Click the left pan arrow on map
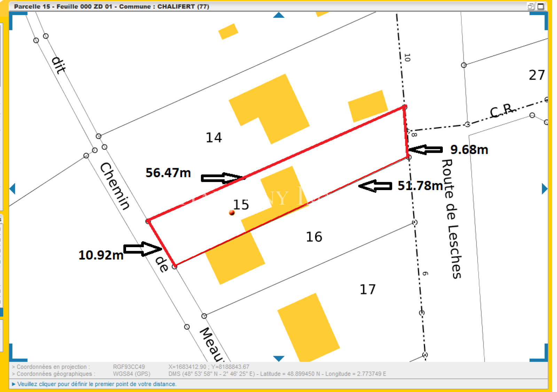 point(13,189)
